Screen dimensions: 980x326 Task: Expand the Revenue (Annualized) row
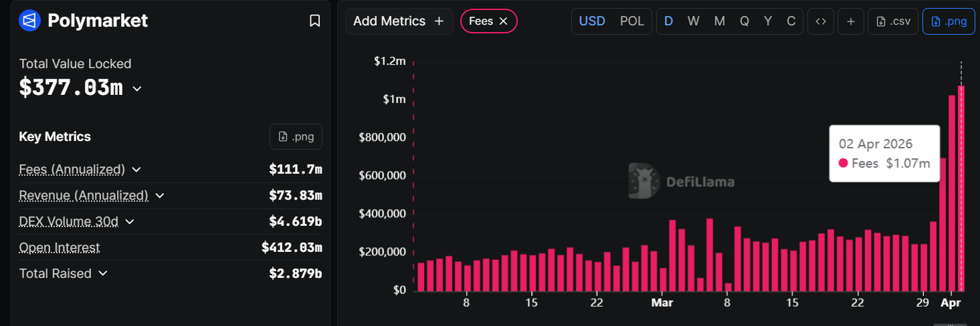(160, 196)
